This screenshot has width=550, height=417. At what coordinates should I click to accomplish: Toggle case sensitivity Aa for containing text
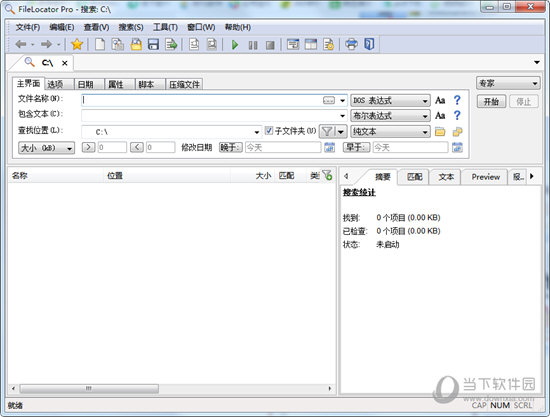440,115
